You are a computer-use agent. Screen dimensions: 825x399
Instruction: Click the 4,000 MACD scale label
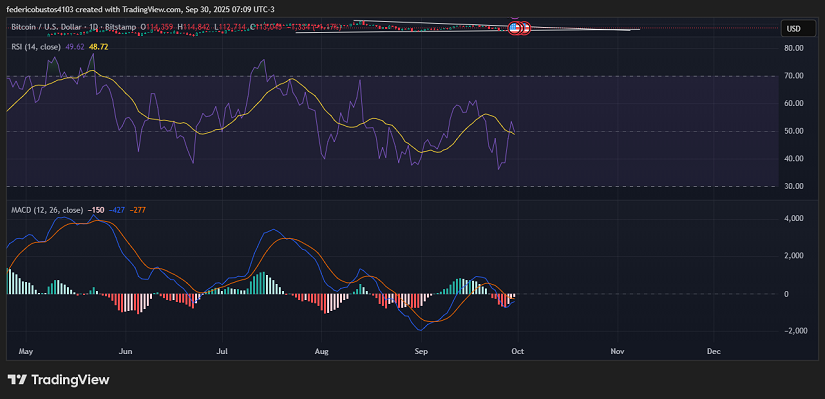tap(793, 218)
